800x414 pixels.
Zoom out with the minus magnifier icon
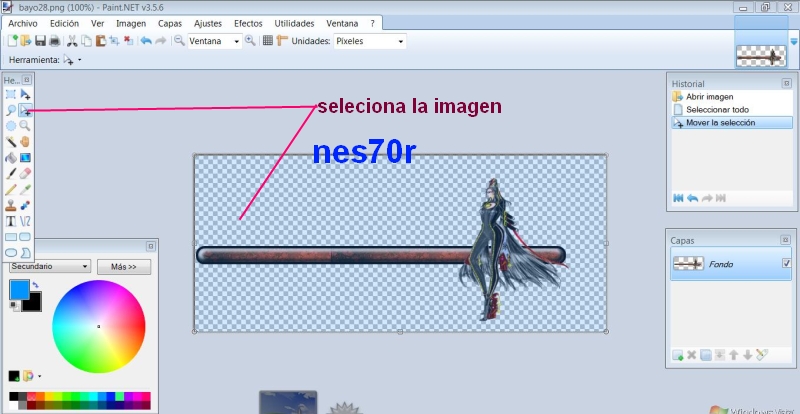click(179, 41)
